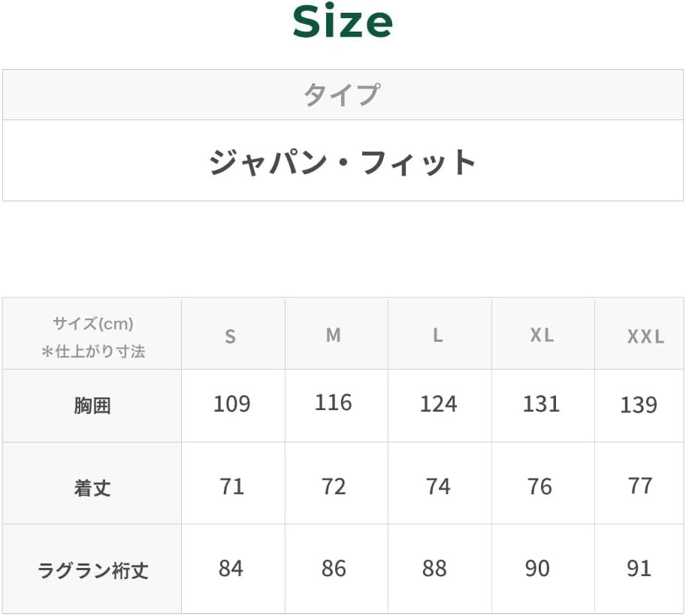Image resolution: width=686 pixels, height=616 pixels.
Task: Click the XL size column header
Action: pyautogui.click(x=541, y=335)
